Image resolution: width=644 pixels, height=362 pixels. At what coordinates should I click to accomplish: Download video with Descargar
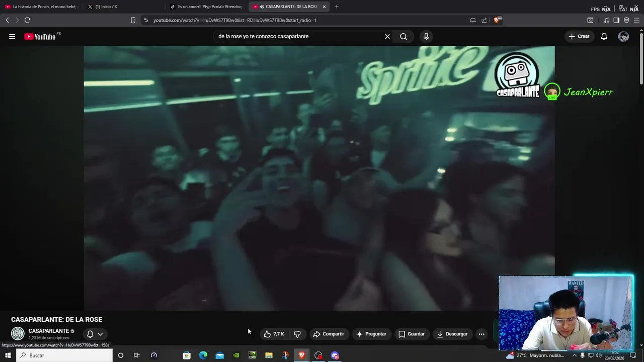[x=452, y=334]
